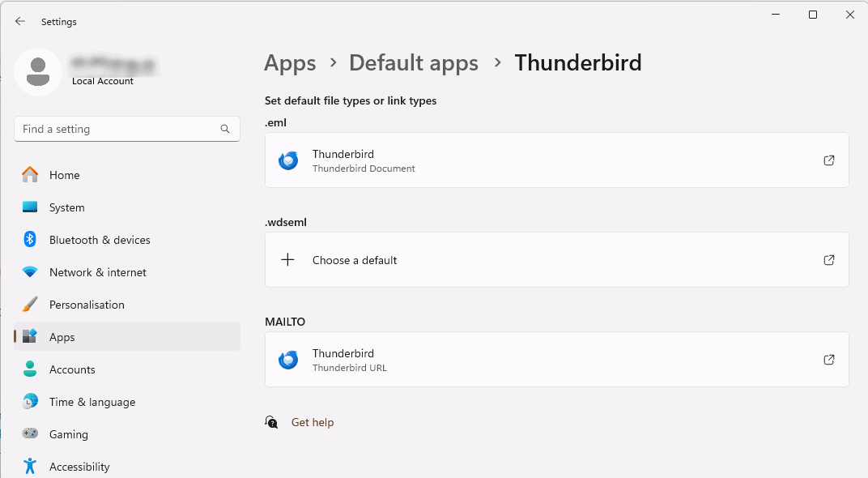868x478 pixels.
Task: Choose a default for .wdseml
Action: coord(557,260)
